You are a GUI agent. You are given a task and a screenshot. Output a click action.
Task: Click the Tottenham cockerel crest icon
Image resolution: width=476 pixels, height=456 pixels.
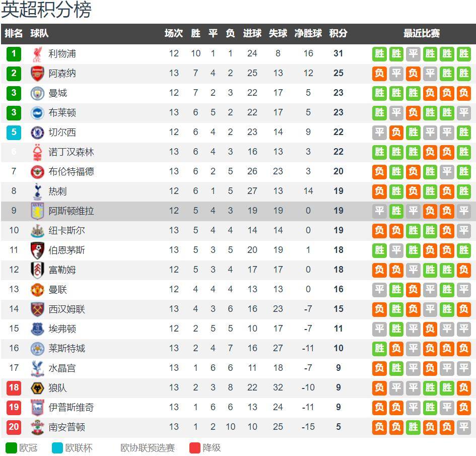tap(37, 191)
